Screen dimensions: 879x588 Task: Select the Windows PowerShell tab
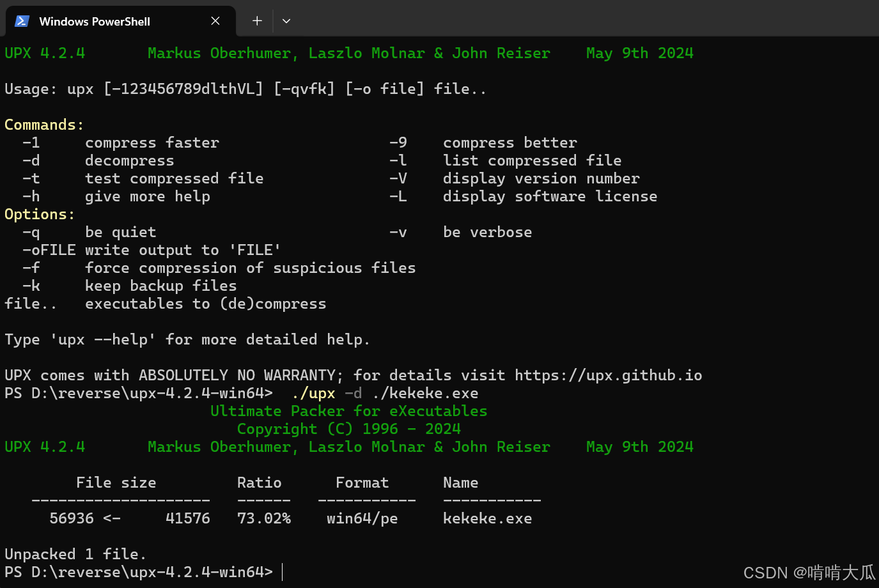click(121, 21)
